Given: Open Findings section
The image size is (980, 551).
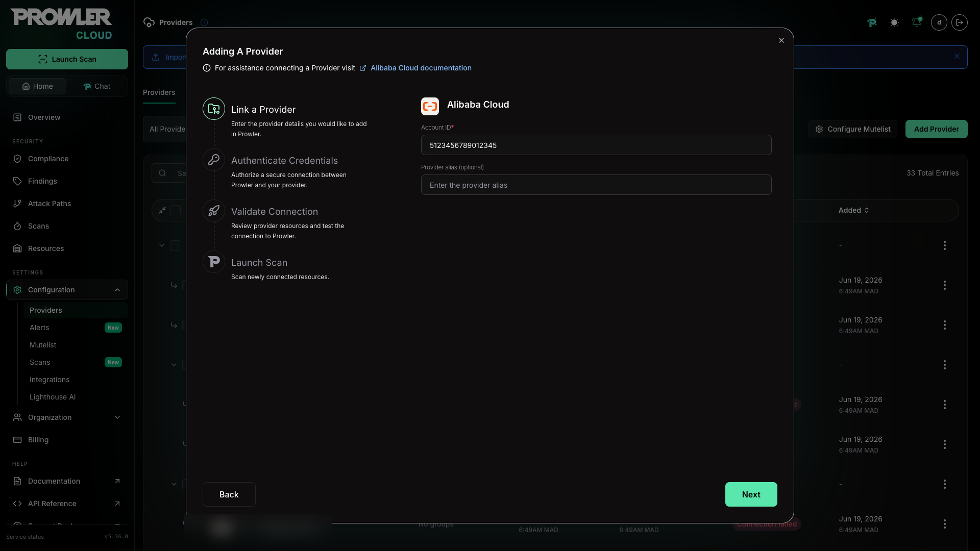Looking at the screenshot, I should pos(67,181).
